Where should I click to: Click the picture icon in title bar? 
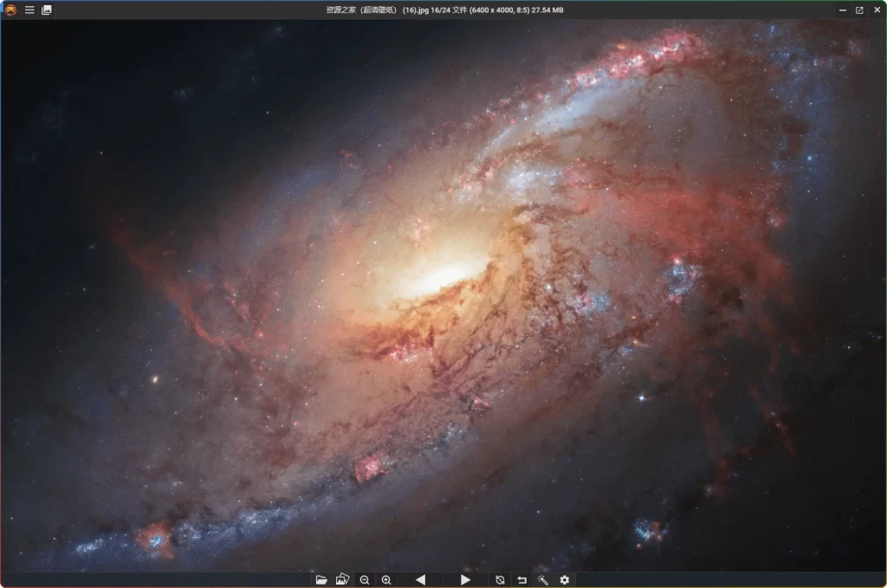click(x=47, y=10)
